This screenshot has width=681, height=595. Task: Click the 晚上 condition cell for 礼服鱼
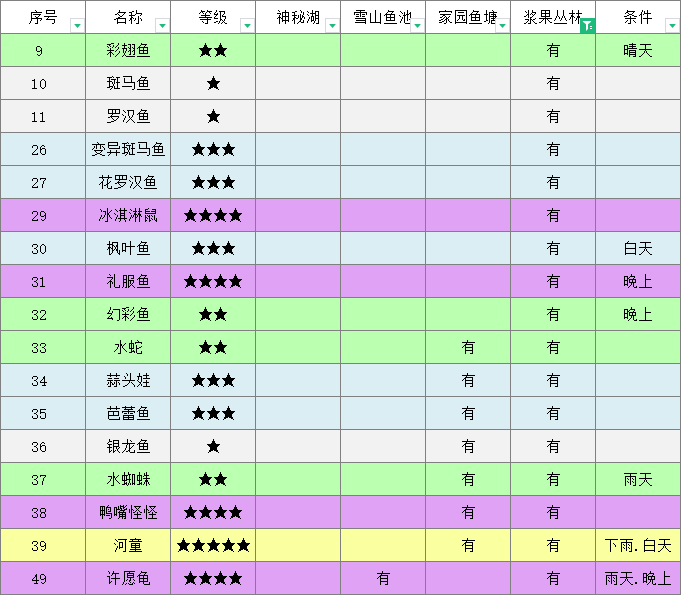point(638,281)
